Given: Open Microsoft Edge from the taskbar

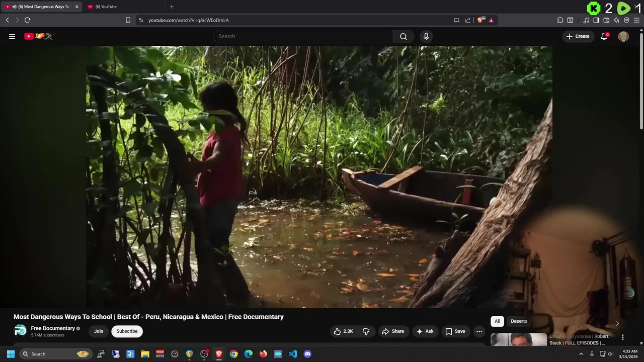Looking at the screenshot, I should [249, 354].
